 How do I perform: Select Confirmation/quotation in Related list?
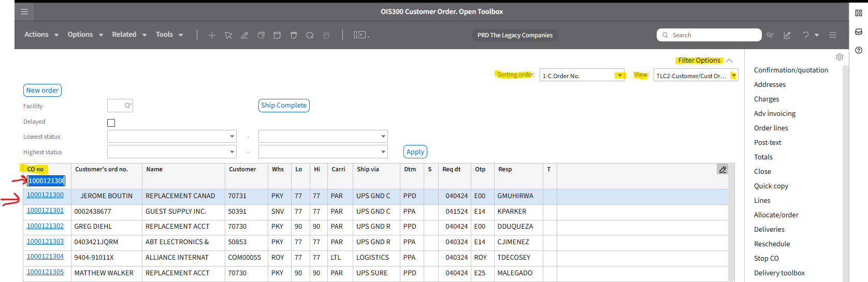pyautogui.click(x=791, y=70)
